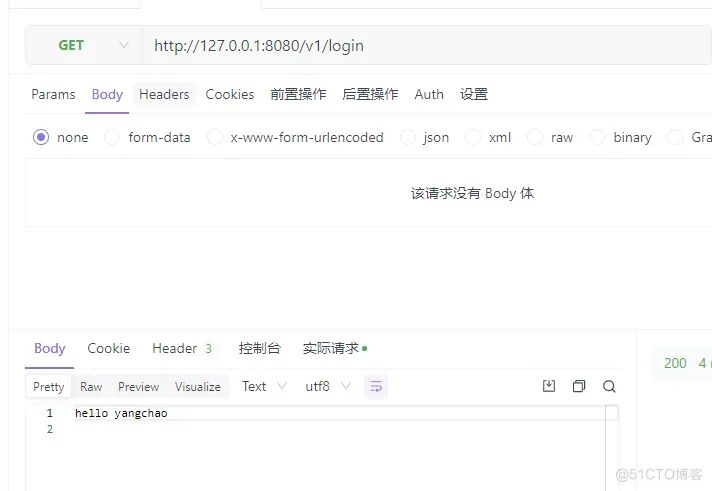Switch response view to Preview
Viewport: 712px width, 491px height.
[x=138, y=387]
